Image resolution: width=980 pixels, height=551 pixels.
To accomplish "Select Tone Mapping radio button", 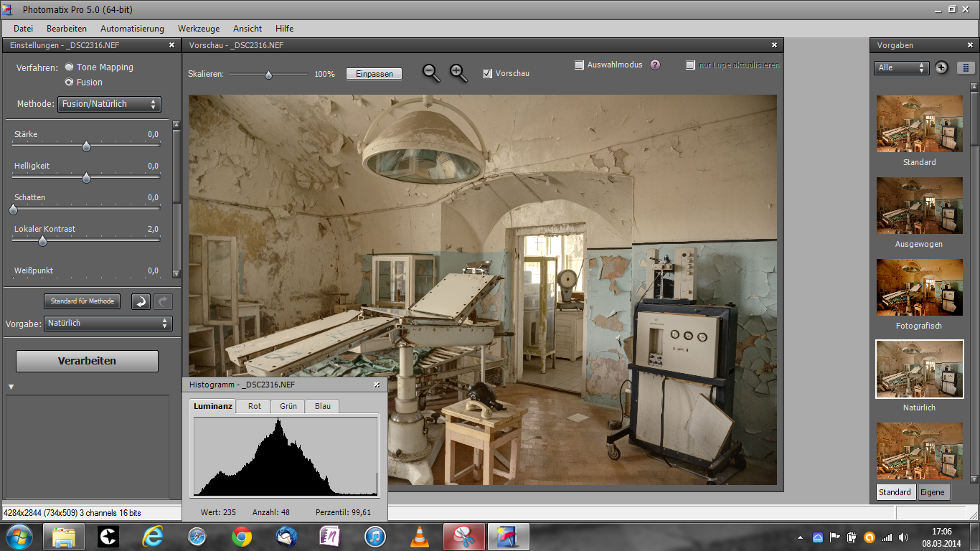I will (69, 67).
